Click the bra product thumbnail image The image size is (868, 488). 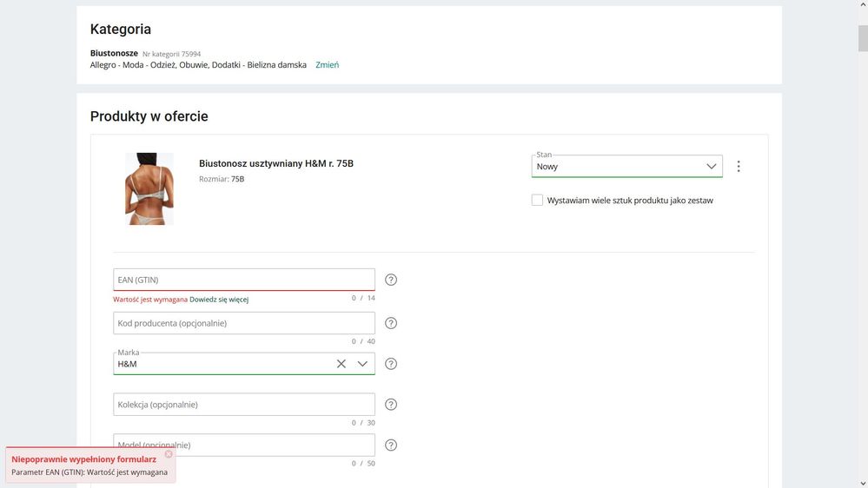(149, 188)
